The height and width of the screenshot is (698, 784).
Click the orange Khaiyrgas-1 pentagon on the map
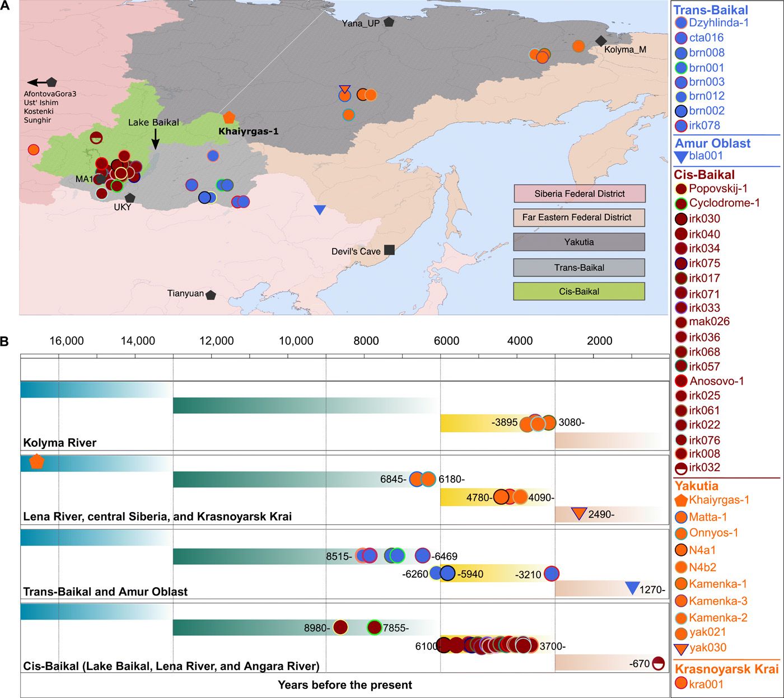pyautogui.click(x=228, y=118)
